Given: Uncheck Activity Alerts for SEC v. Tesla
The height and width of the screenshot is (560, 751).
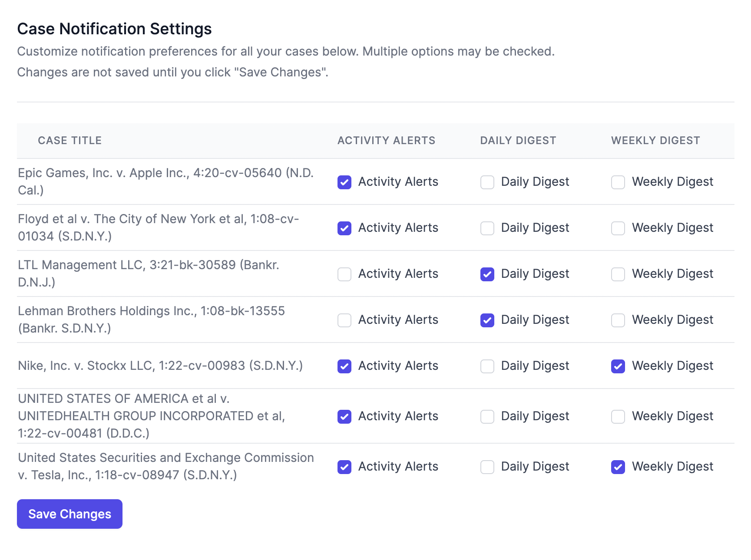Looking at the screenshot, I should [344, 467].
